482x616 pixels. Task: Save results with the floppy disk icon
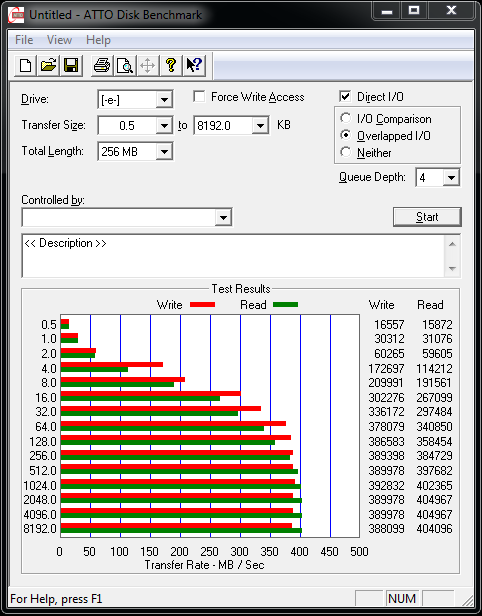point(71,65)
